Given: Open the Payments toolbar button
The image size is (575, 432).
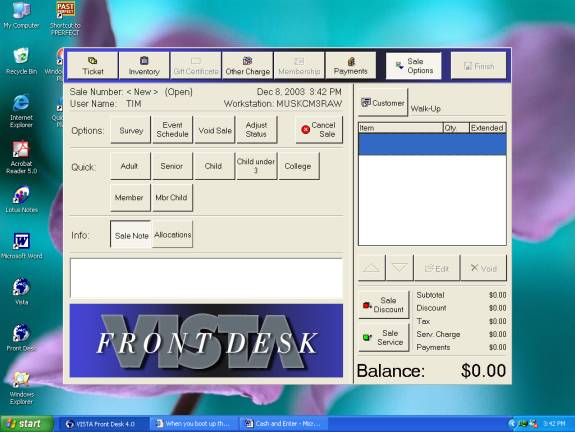Looking at the screenshot, I should [351, 66].
